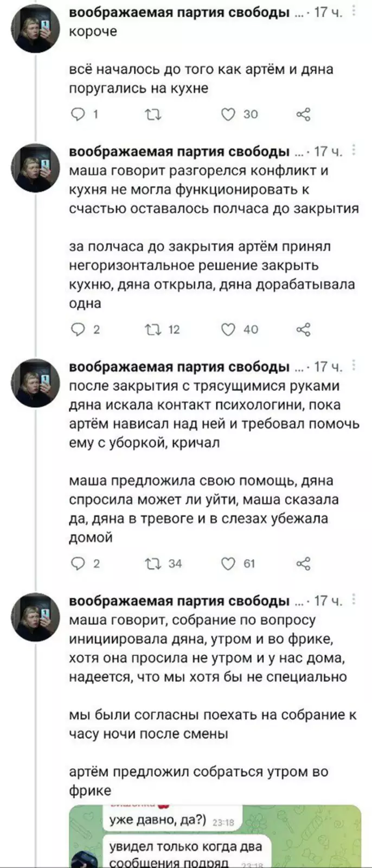This screenshot has width=372, height=868.
Task: Share the tweet with 40 likes
Action: (304, 329)
